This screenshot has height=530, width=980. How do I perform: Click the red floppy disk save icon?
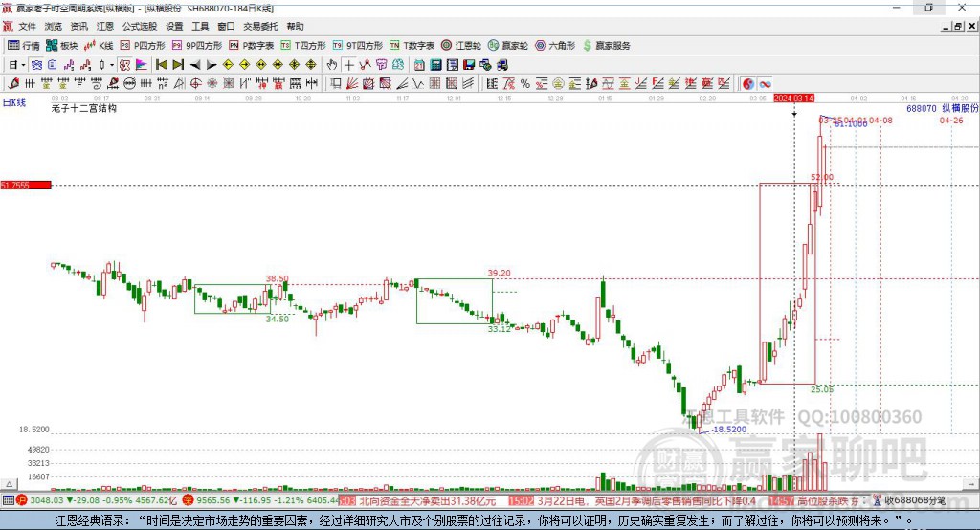pyautogui.click(x=469, y=65)
